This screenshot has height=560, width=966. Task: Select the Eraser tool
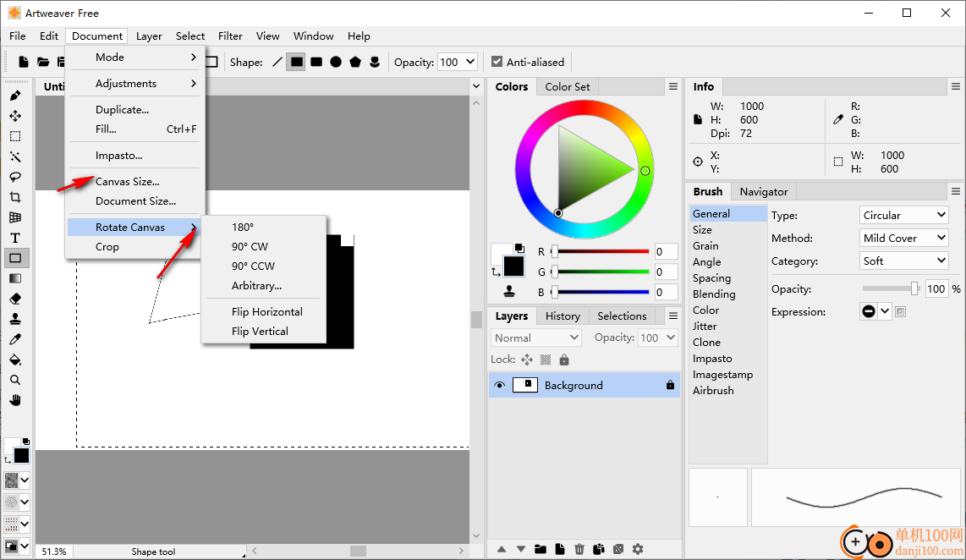(x=15, y=299)
